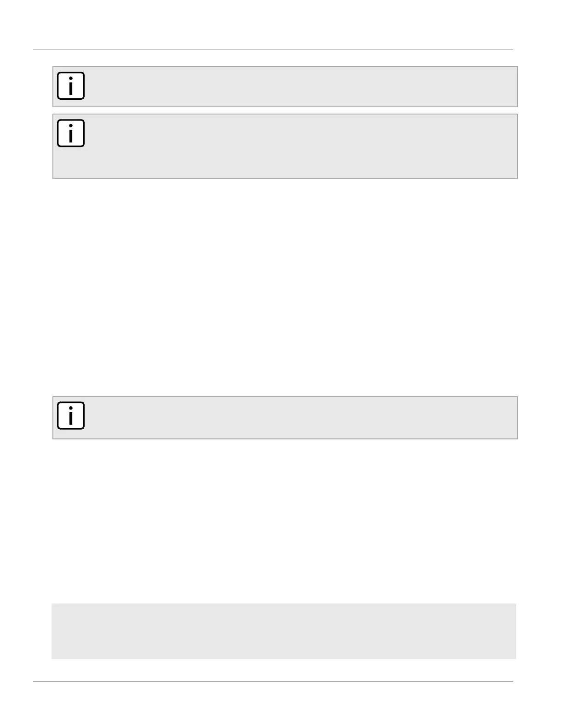The width and height of the screenshot is (563, 728).
Task: Click the info icon in the third note box
Action: click(x=70, y=415)
